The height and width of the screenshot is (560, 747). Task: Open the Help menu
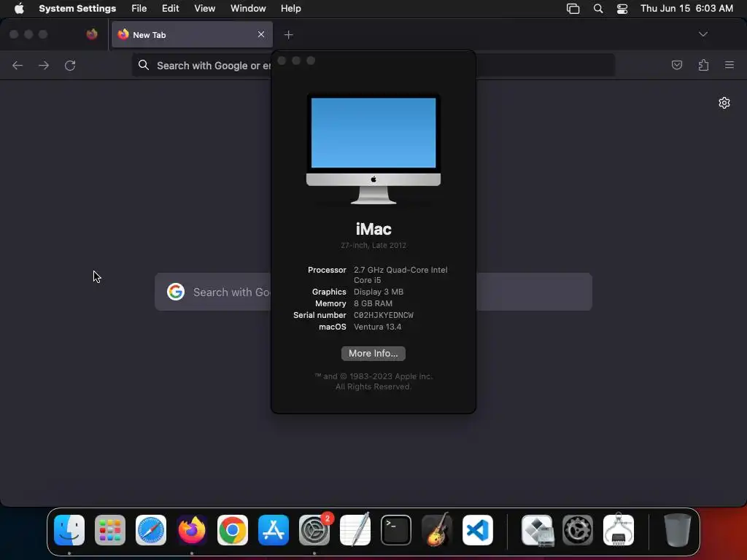click(290, 9)
